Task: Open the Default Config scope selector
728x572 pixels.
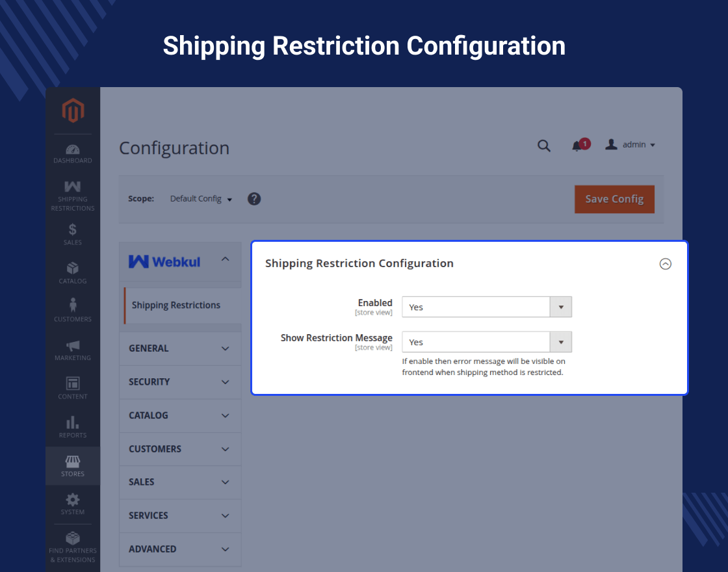Action: coord(201,199)
